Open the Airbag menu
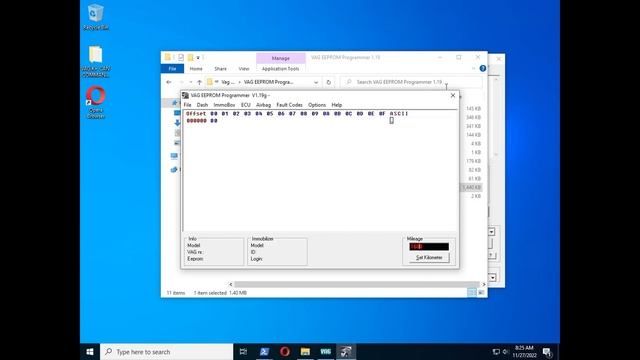 click(263, 105)
